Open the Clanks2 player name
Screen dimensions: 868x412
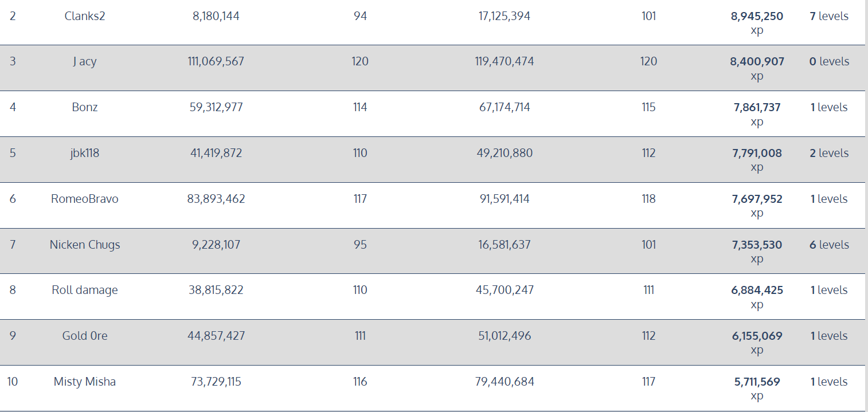pyautogui.click(x=85, y=16)
